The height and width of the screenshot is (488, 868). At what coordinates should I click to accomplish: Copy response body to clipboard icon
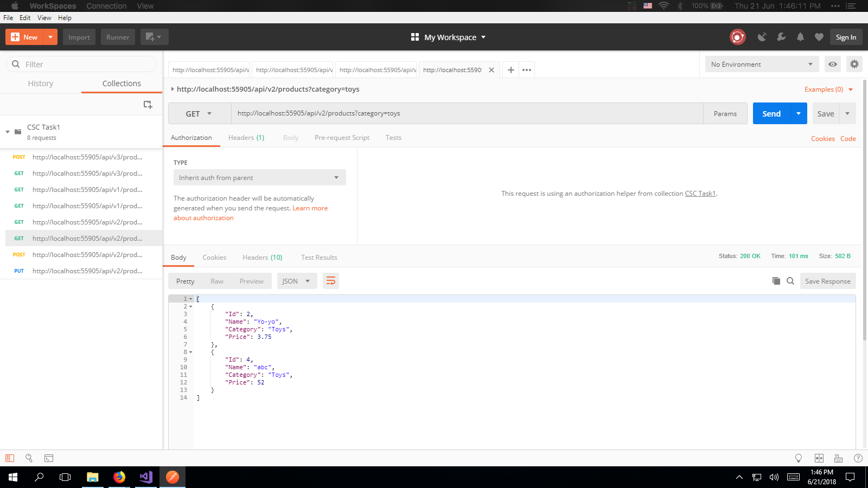pyautogui.click(x=776, y=281)
